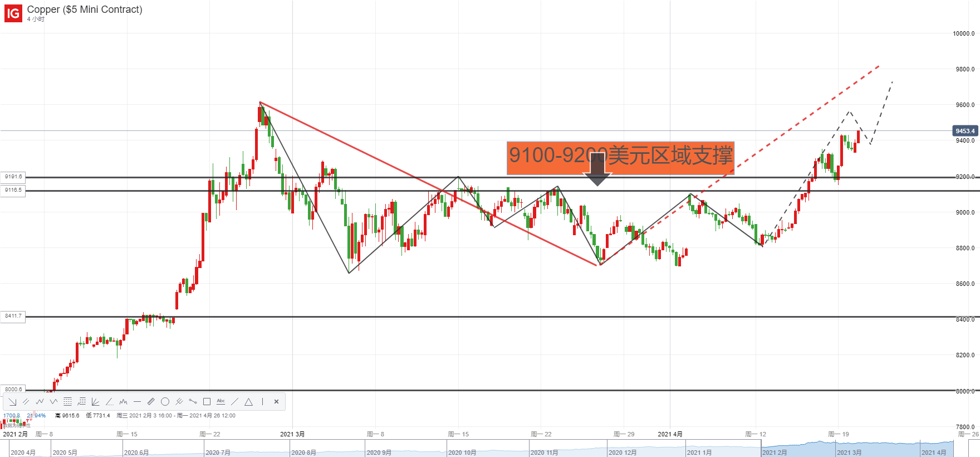Select the Fibonacci fan tool
980x457 pixels.
click(x=95, y=402)
